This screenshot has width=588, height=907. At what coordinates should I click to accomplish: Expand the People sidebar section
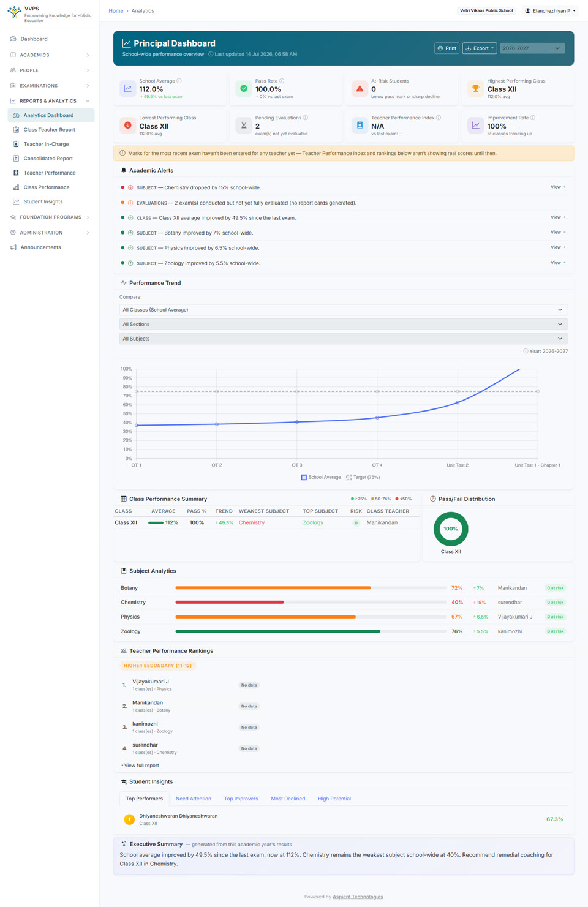pos(49,70)
